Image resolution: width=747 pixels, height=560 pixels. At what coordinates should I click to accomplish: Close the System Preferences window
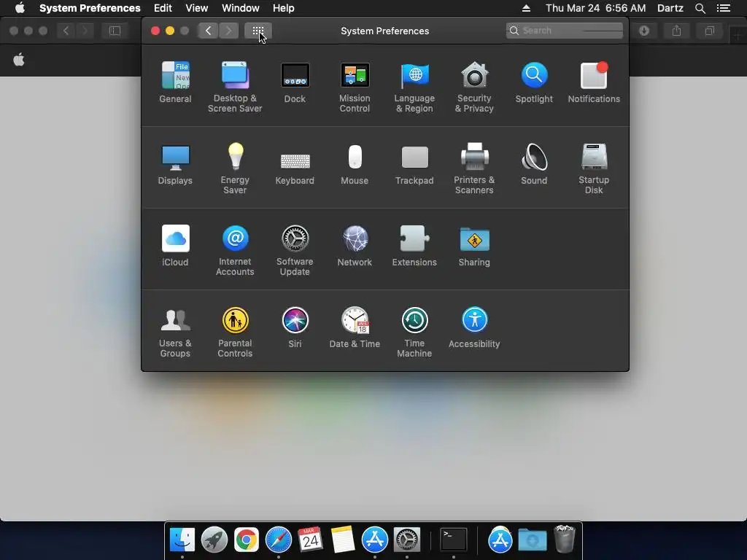(x=155, y=31)
